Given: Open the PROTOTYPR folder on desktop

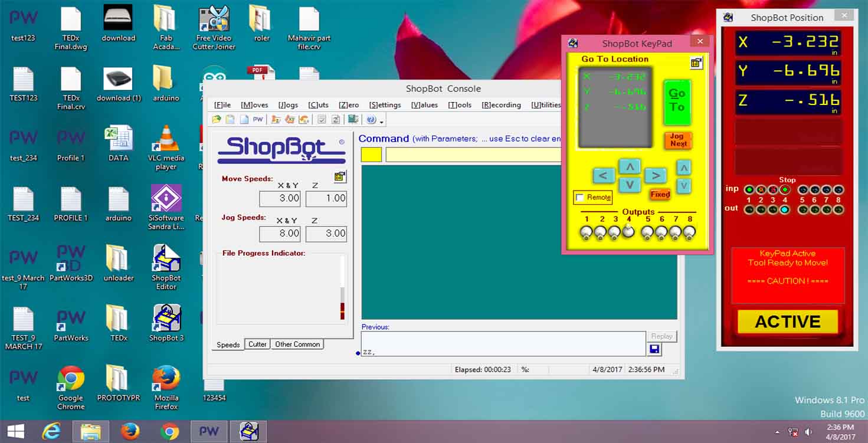Looking at the screenshot, I should (x=119, y=383).
